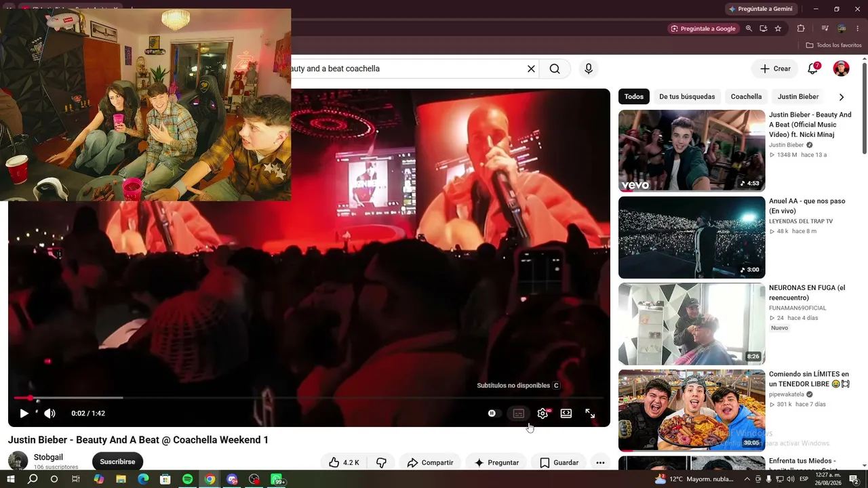The image size is (868, 488).
Task: Open Anuel AA que nos paso thumbnail
Action: (x=692, y=237)
